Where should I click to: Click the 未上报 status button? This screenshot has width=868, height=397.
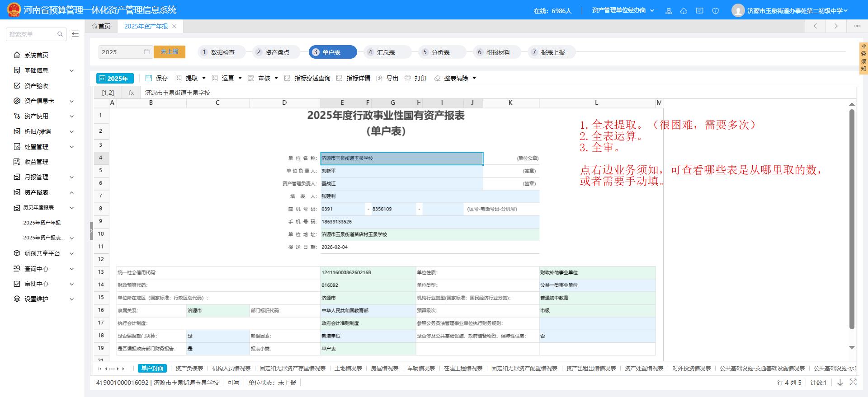click(170, 52)
